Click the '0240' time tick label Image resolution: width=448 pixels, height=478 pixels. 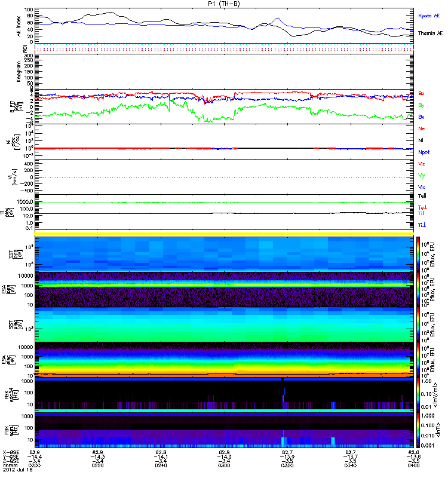pos(161,465)
